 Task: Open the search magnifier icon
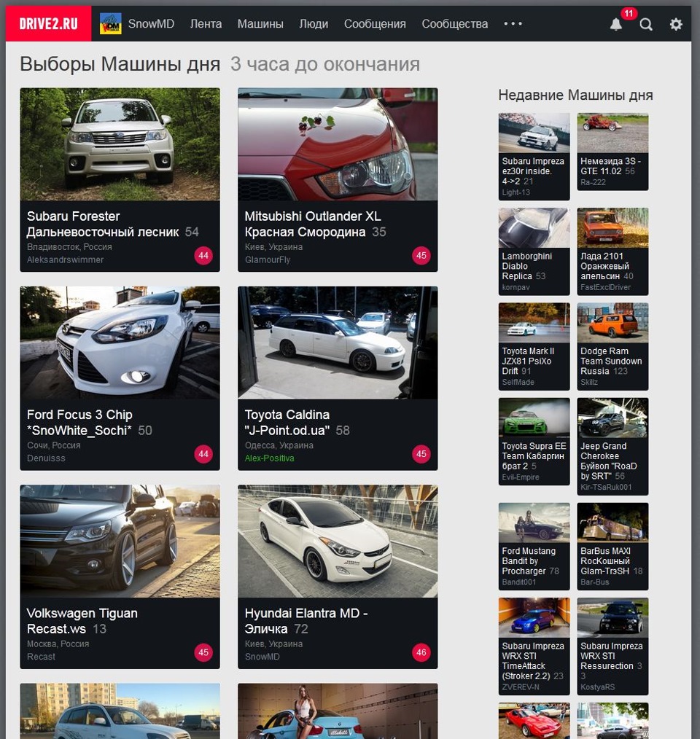coord(646,24)
